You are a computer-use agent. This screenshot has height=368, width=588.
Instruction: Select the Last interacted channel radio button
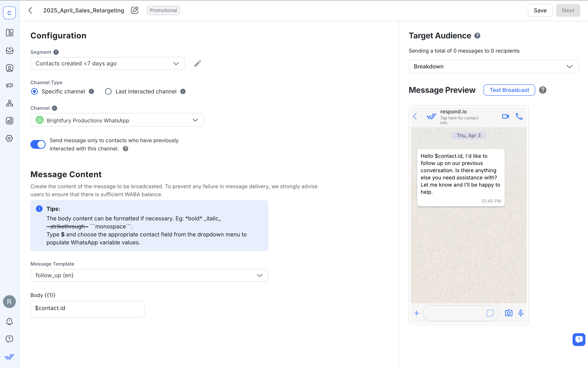coord(108,92)
